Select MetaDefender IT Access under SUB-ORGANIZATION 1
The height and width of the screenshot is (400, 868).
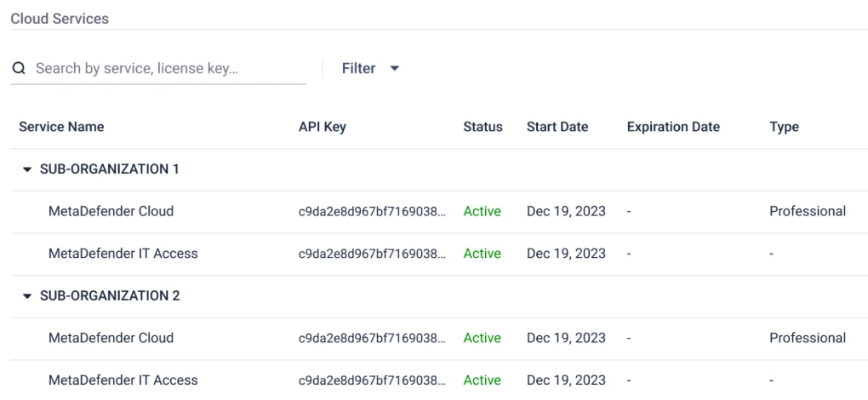coord(123,254)
